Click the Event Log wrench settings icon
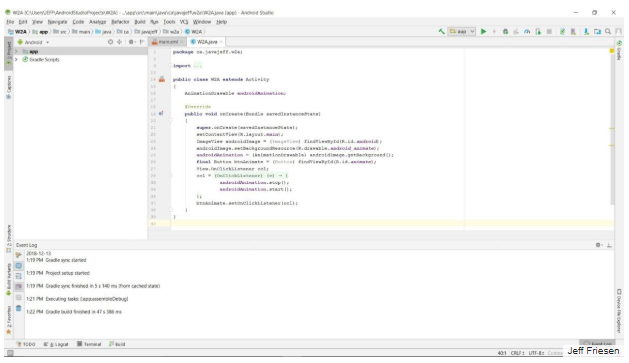629x363 pixels. [18, 255]
